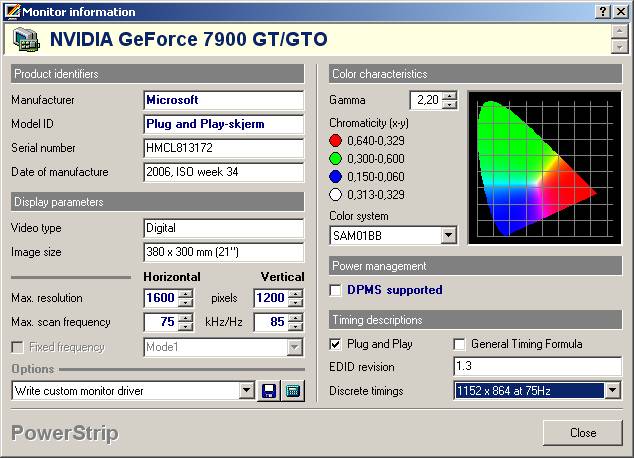Enable the DPMS supported checkbox

tap(335, 290)
